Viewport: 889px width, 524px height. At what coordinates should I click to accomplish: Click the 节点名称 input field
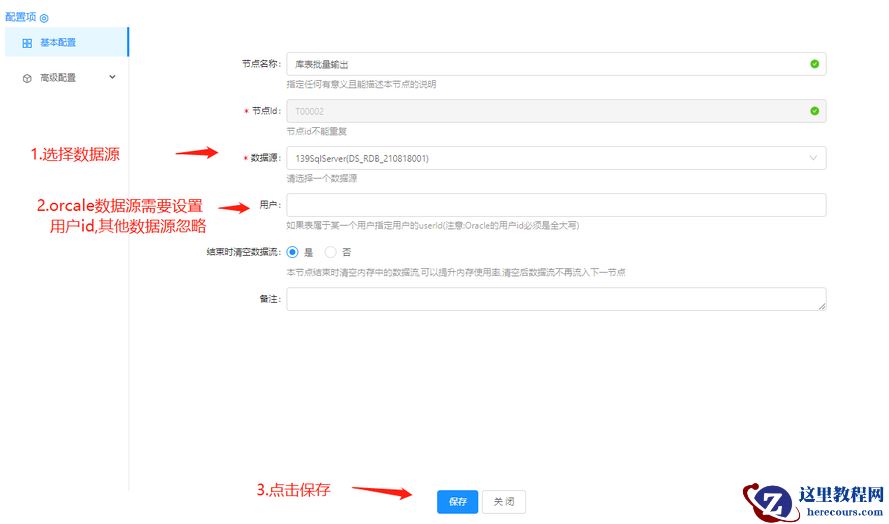click(556, 64)
